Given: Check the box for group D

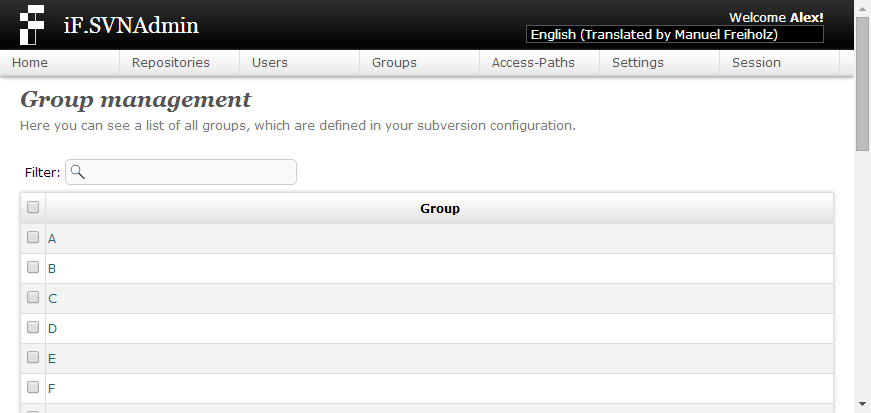Looking at the screenshot, I should (33, 327).
